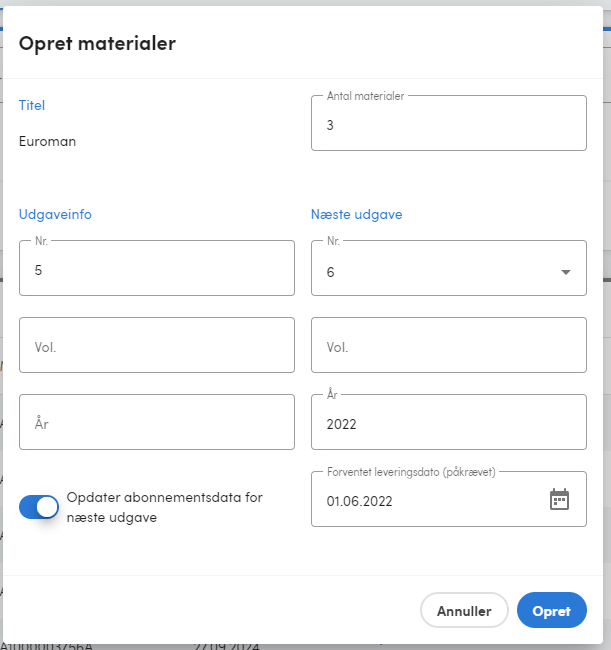This screenshot has height=650, width=611.
Task: Click the Forventet leveringsdato (påkrævet) label
Action: click(411, 472)
